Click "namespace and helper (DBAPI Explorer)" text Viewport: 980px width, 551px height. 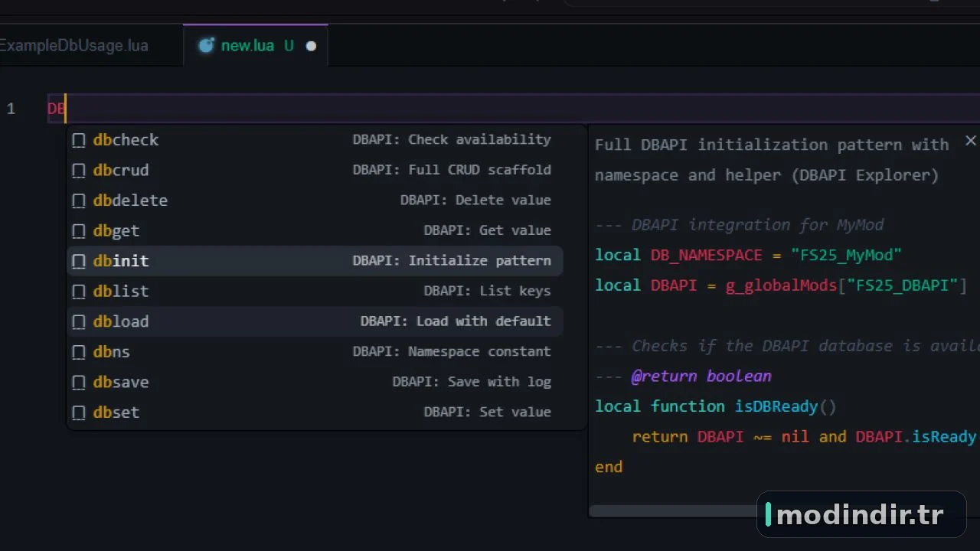[x=767, y=174]
